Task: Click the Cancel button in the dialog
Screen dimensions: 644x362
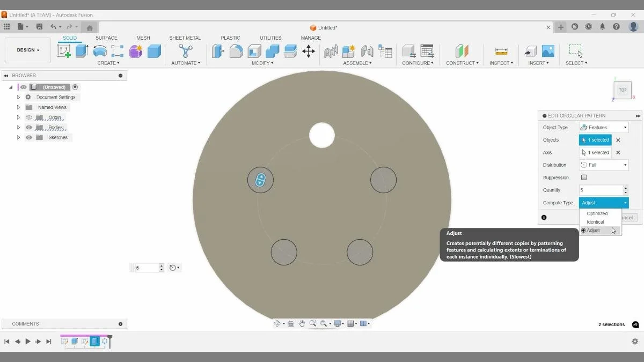Action: click(x=627, y=217)
